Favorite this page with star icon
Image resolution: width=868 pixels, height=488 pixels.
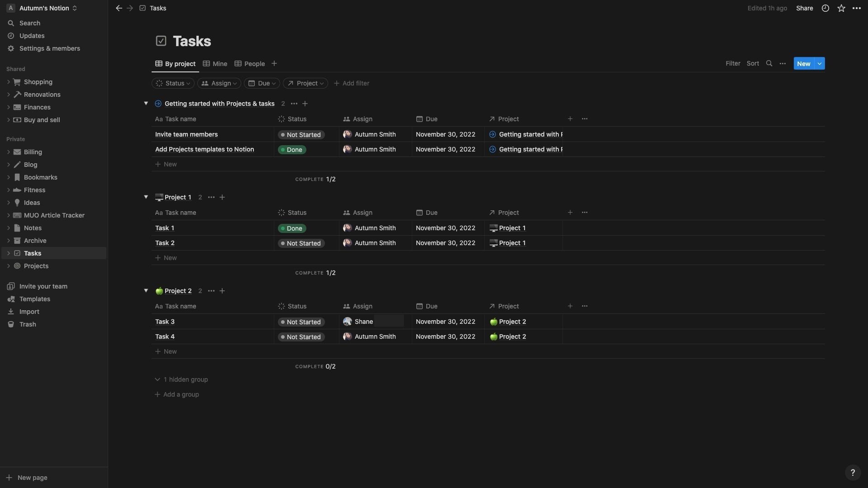tap(841, 8)
